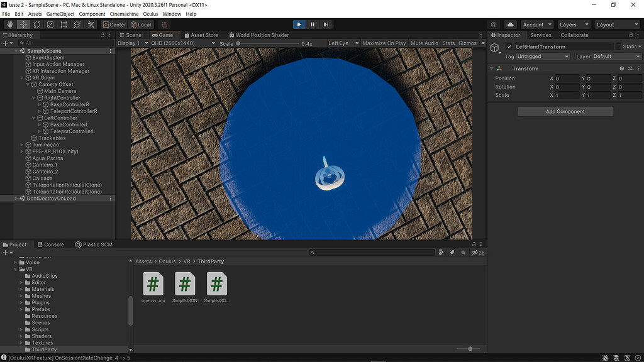Viewport: 644px width, 362px height.
Task: Click the Add Component button
Action: (565, 111)
